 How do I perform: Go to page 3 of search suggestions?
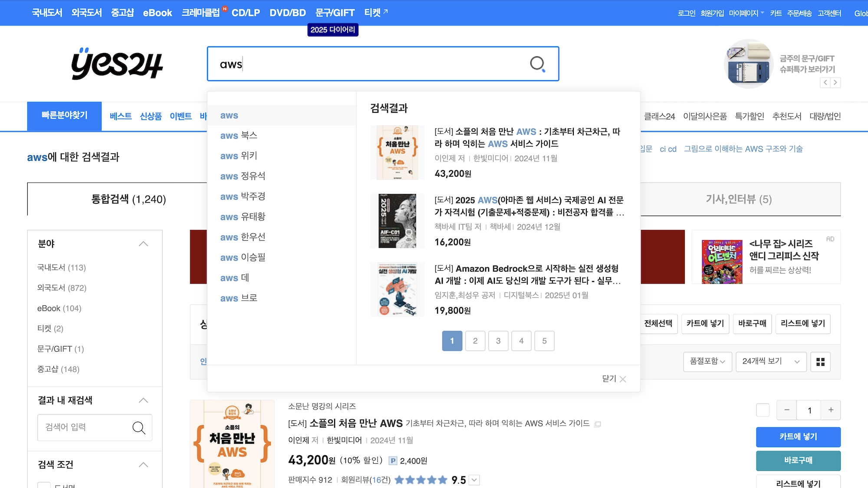click(x=498, y=341)
